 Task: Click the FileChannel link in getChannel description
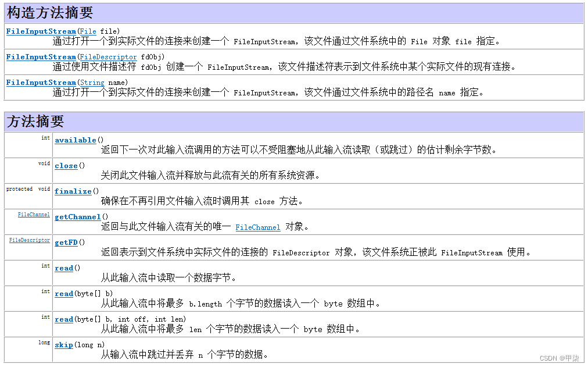(257, 227)
